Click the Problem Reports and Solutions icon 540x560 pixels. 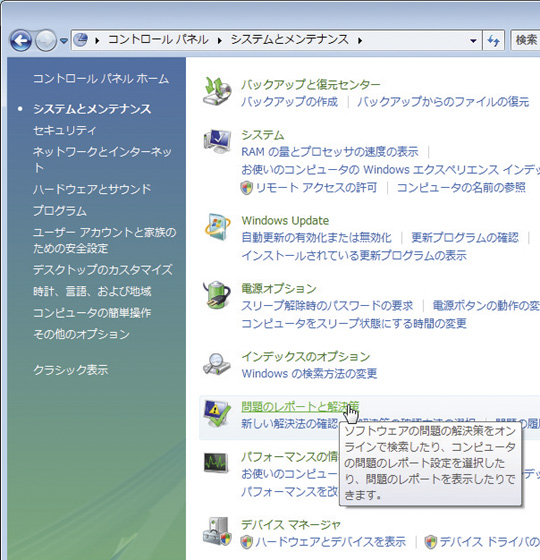coord(217,414)
